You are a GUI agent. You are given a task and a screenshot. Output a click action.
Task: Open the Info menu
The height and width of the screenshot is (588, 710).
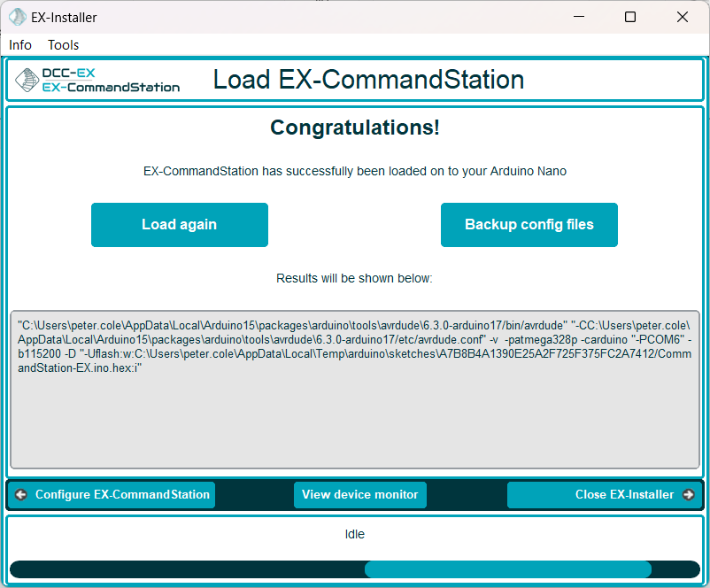pos(20,45)
